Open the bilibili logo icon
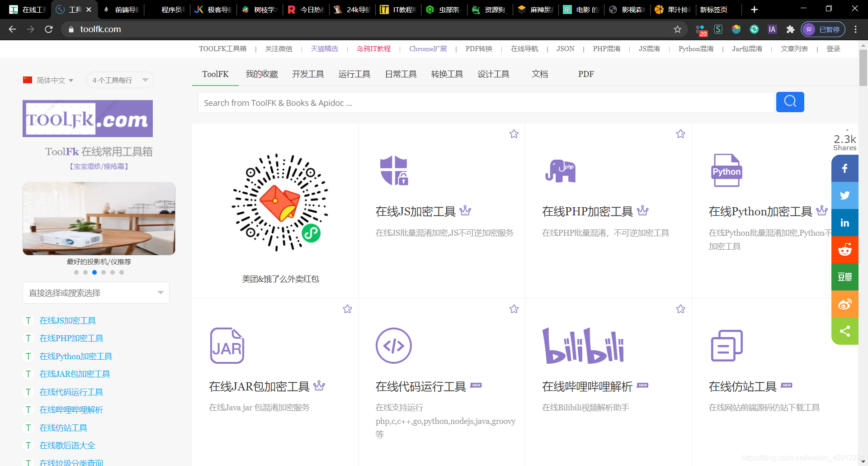868x466 pixels. pyautogui.click(x=583, y=346)
